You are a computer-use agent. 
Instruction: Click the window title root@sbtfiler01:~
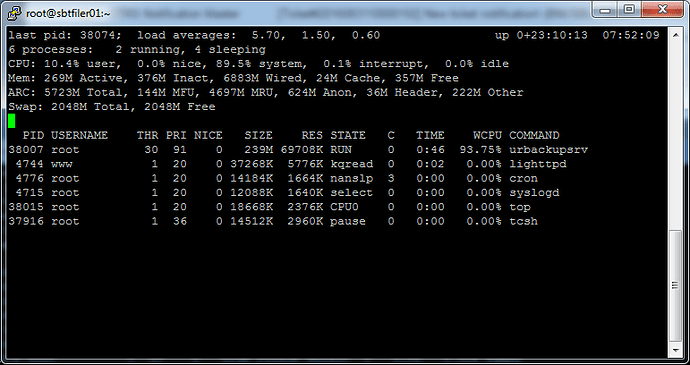68,14
